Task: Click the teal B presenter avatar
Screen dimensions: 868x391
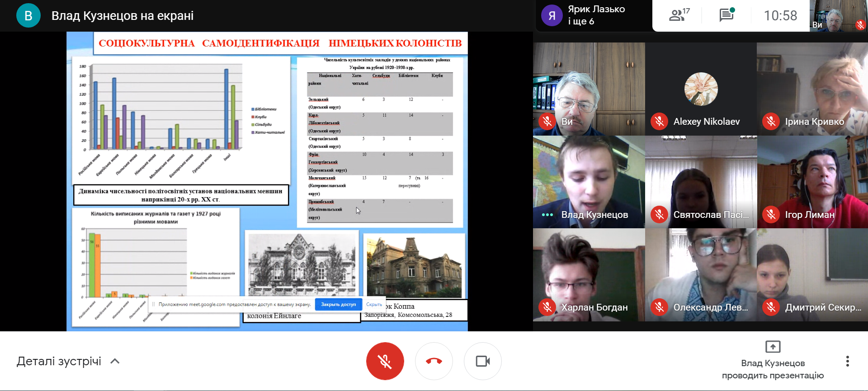Action: pos(28,15)
